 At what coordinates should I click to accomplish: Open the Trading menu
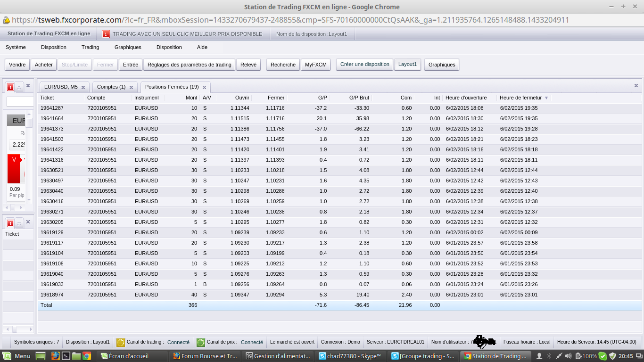(x=90, y=47)
